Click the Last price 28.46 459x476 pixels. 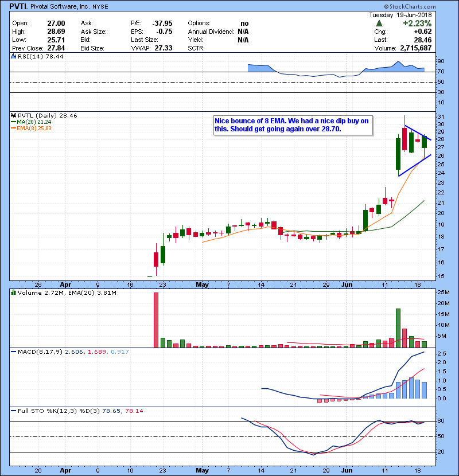[423, 40]
